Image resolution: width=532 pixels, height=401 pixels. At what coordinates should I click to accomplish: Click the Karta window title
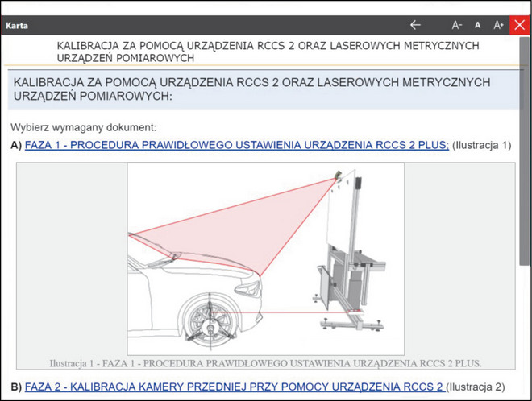point(17,25)
